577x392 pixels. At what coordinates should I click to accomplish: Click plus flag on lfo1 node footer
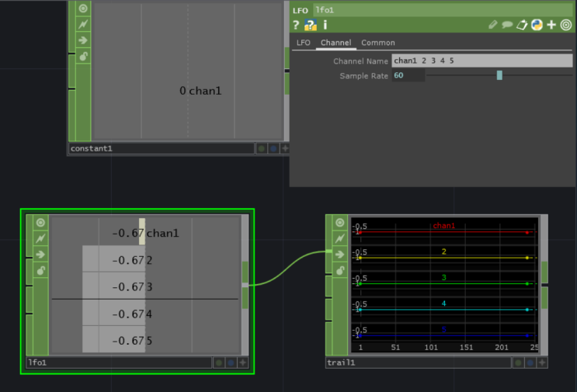[x=243, y=363]
